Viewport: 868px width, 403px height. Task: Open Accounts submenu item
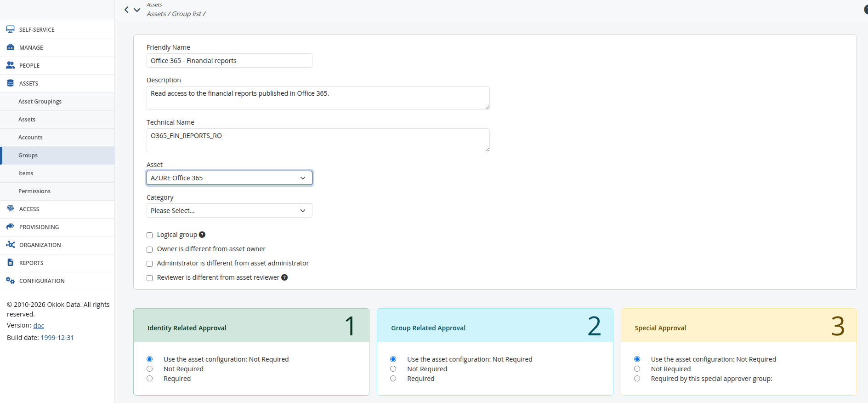tap(57, 138)
